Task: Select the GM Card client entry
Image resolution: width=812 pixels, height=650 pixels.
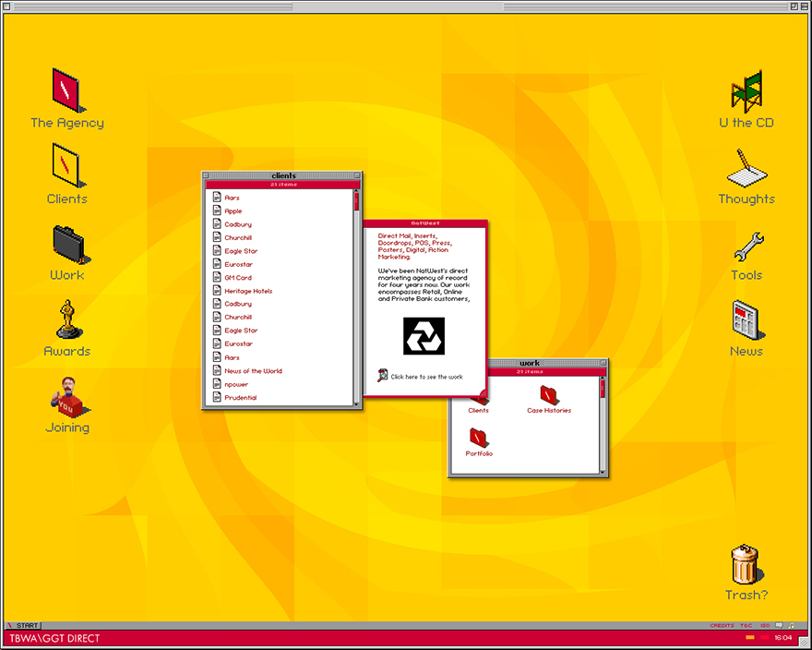Action: (x=233, y=277)
